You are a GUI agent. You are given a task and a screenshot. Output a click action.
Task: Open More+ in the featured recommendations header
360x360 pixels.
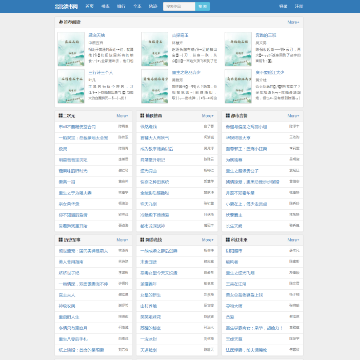click(293, 22)
